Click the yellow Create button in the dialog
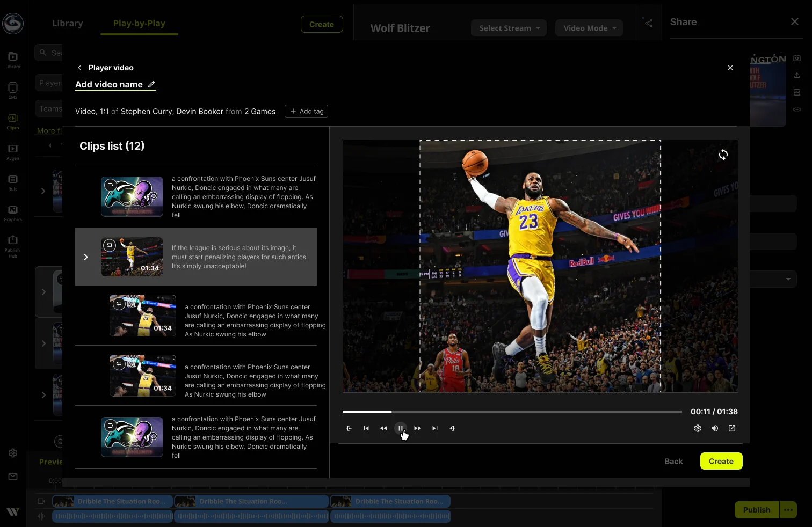This screenshot has width=812, height=527. coord(721,461)
